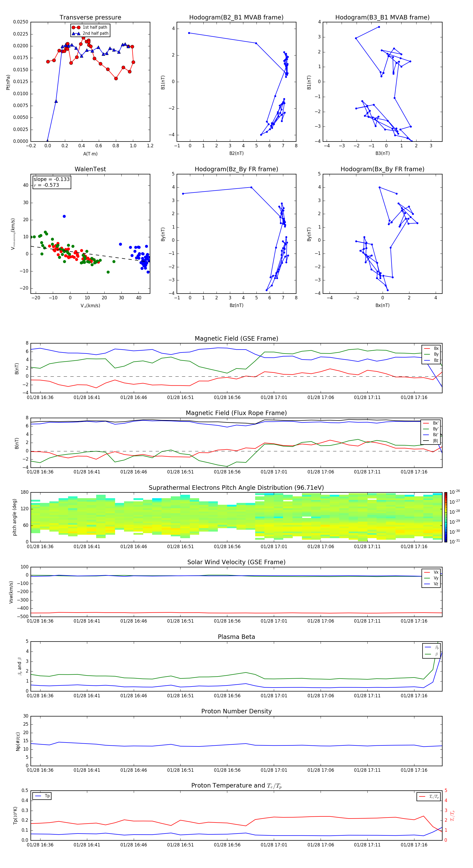
Task: Click the 'Hodogram(B2_B1 MVAB frame)' title
Action: (x=236, y=18)
